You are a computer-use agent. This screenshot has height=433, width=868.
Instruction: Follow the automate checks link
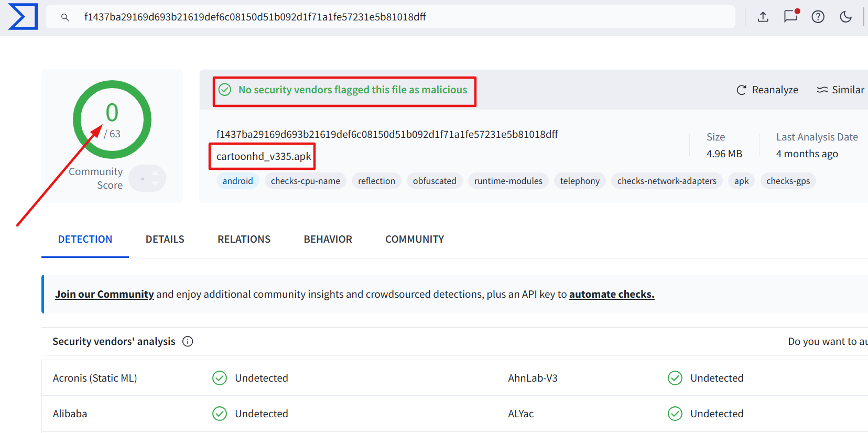[x=612, y=294]
